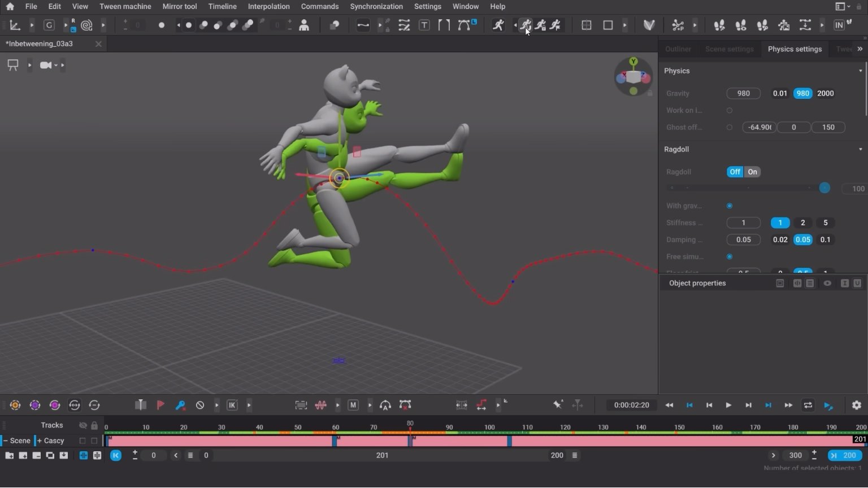Open timeline settings gear icon
Image resolution: width=868 pixels, height=488 pixels.
[x=857, y=406]
